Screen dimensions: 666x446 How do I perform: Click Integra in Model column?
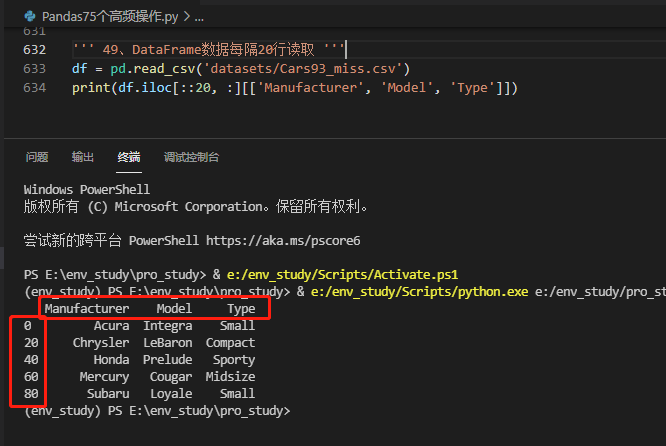click(168, 326)
